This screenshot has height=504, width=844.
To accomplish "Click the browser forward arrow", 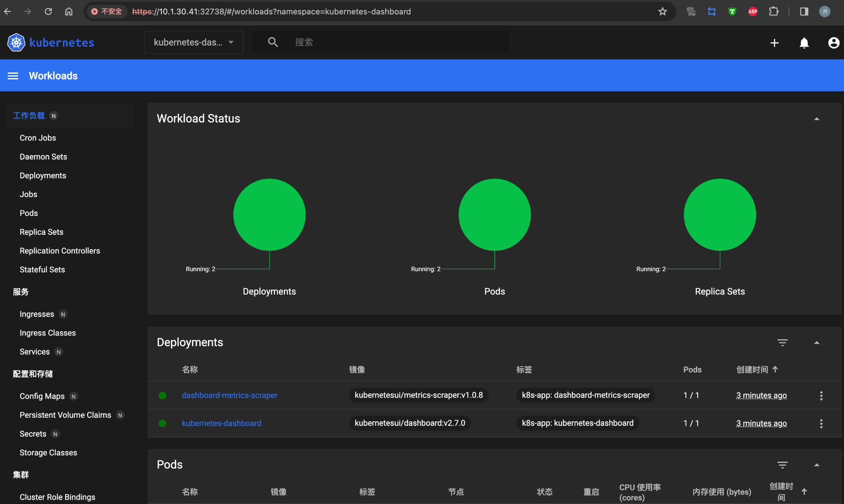I will coord(27,11).
